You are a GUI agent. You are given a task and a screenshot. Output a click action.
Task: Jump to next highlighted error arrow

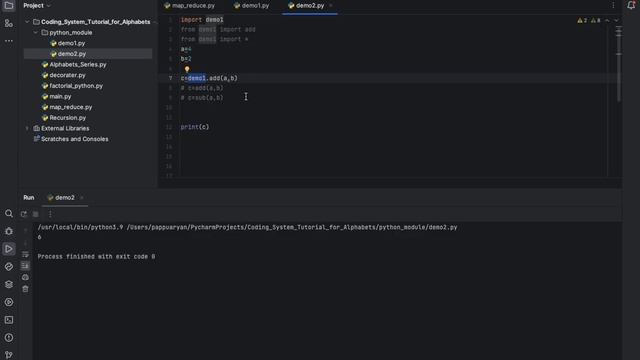pos(616,20)
